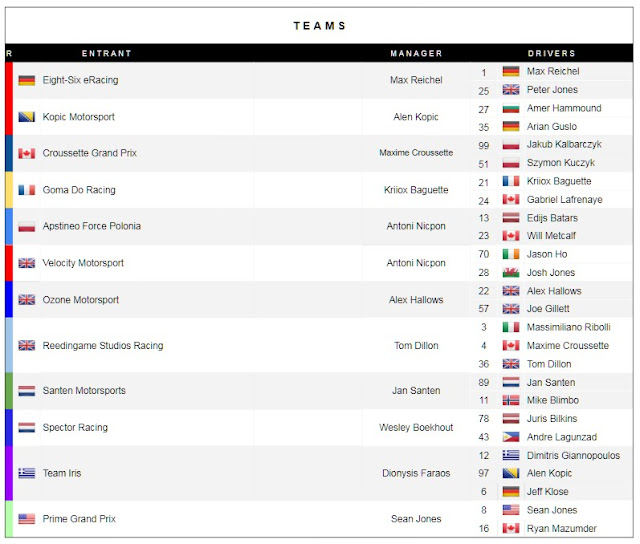Select the Santen Motorsports team name
The height and width of the screenshot is (544, 640).
click(84, 391)
